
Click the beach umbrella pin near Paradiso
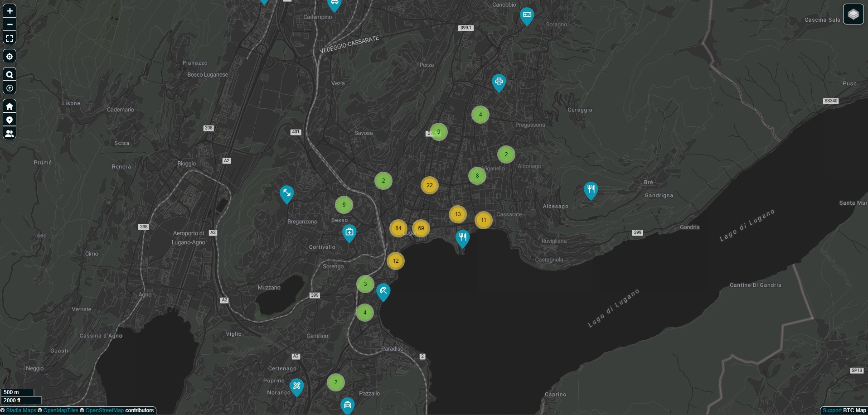point(383,290)
